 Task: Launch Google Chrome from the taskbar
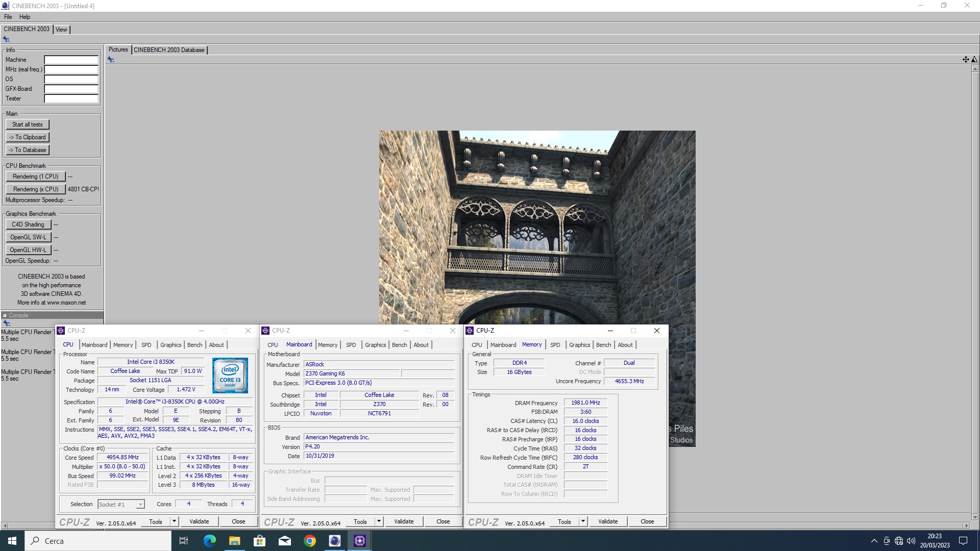309,541
